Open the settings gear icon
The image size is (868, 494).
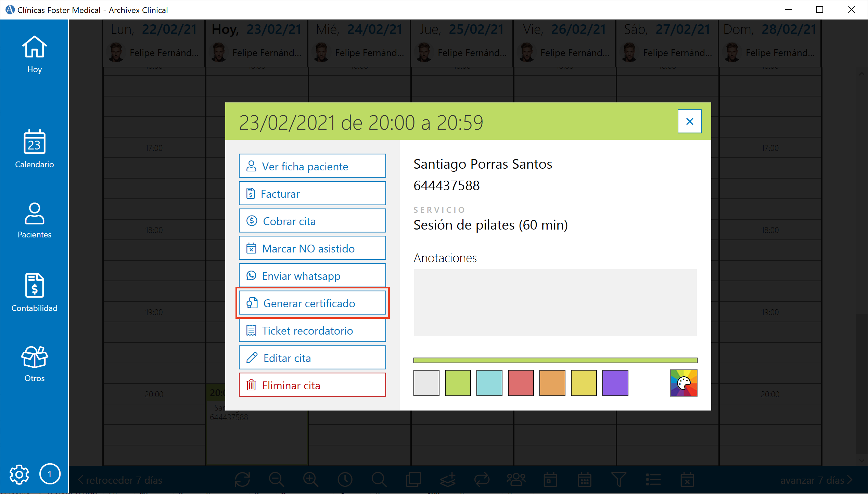pos(19,474)
